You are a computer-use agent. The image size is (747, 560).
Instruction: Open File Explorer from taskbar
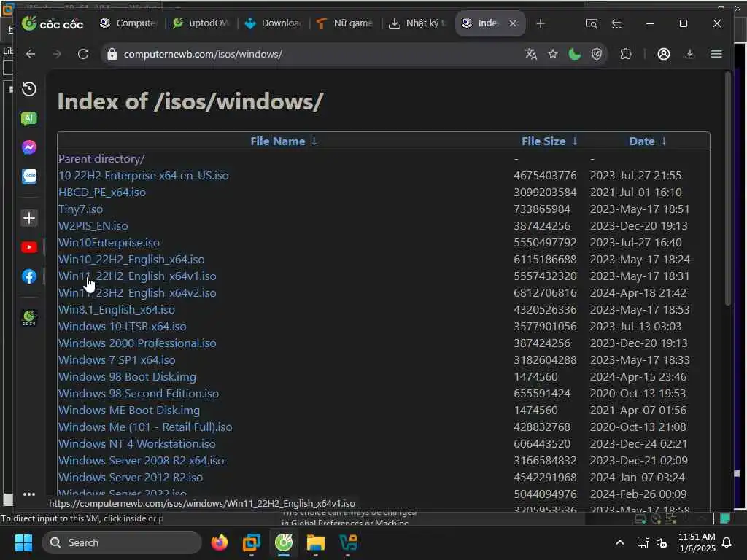click(315, 542)
